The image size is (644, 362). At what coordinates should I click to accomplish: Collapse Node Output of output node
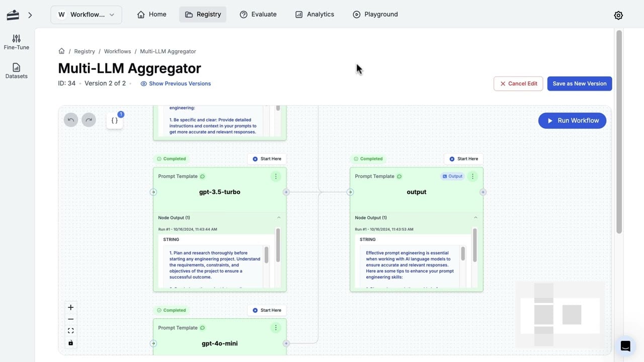pos(475,218)
